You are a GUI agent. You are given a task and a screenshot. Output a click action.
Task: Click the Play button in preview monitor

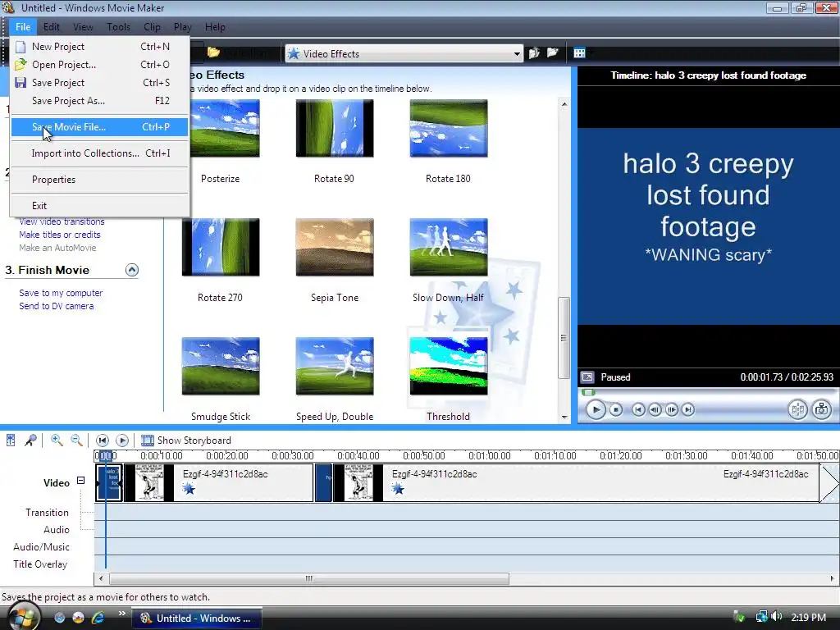point(596,410)
